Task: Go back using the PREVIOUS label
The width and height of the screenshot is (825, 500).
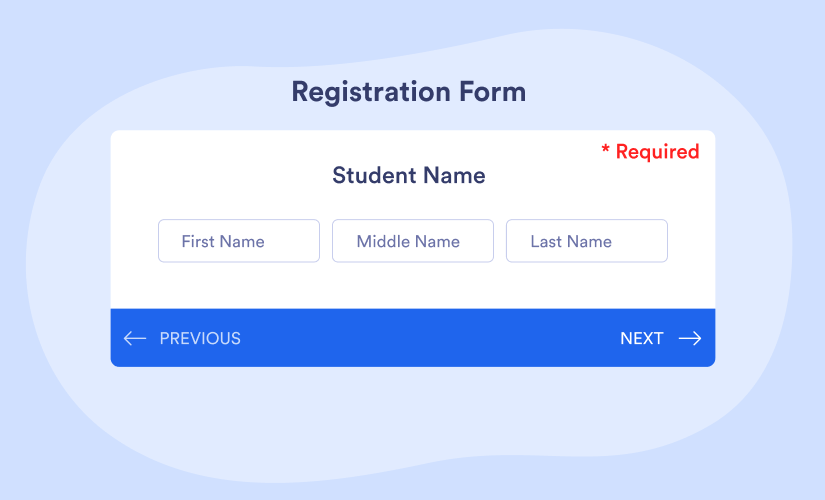Action: [200, 338]
